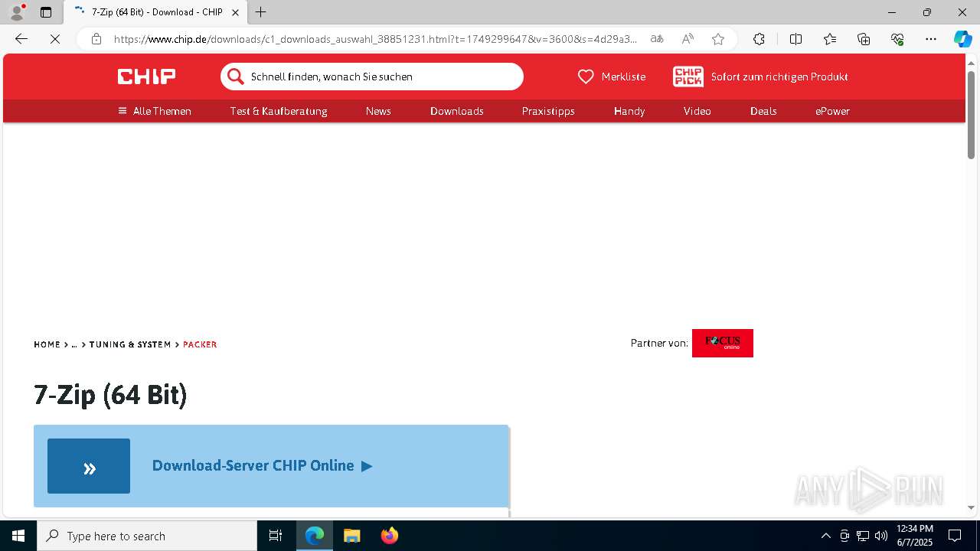Image resolution: width=980 pixels, height=551 pixels.
Task: Activate Read aloud icon
Action: pyautogui.click(x=688, y=39)
